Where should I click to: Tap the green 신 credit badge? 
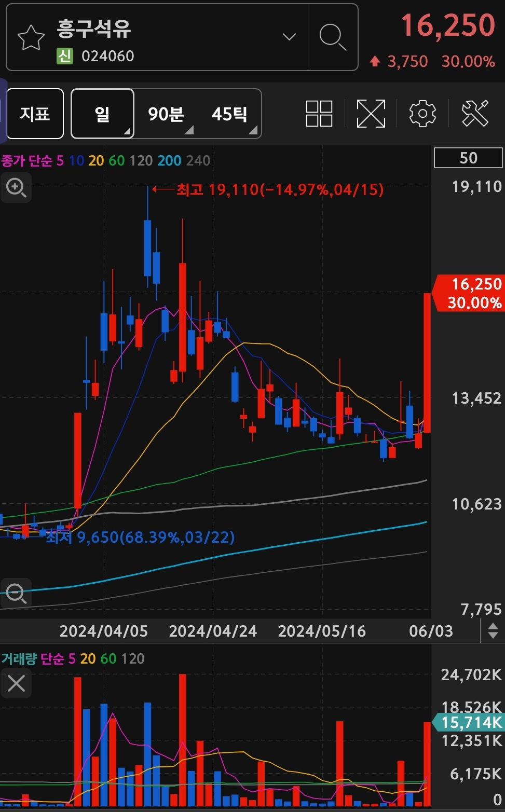pyautogui.click(x=65, y=56)
